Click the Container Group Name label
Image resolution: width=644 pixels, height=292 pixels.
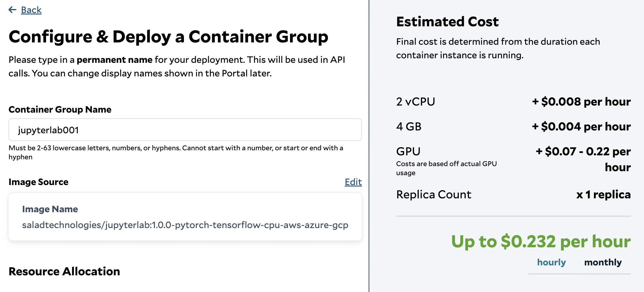(x=60, y=109)
